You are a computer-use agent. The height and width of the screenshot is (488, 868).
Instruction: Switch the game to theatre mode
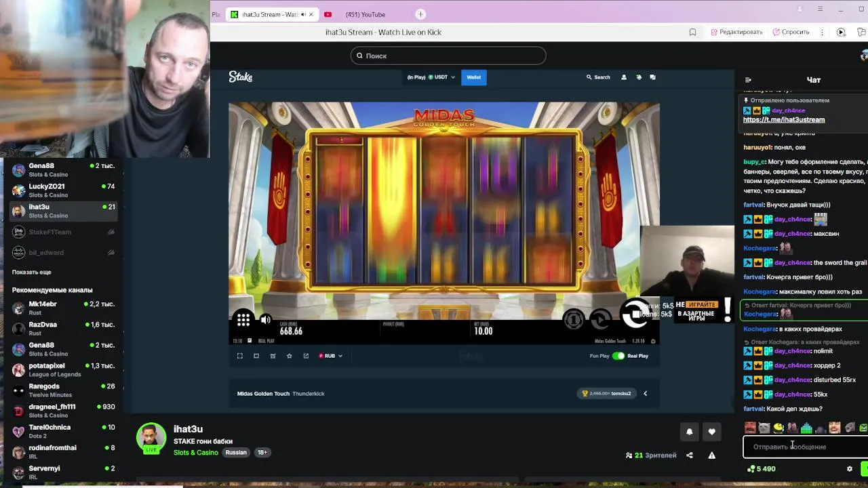point(256,356)
